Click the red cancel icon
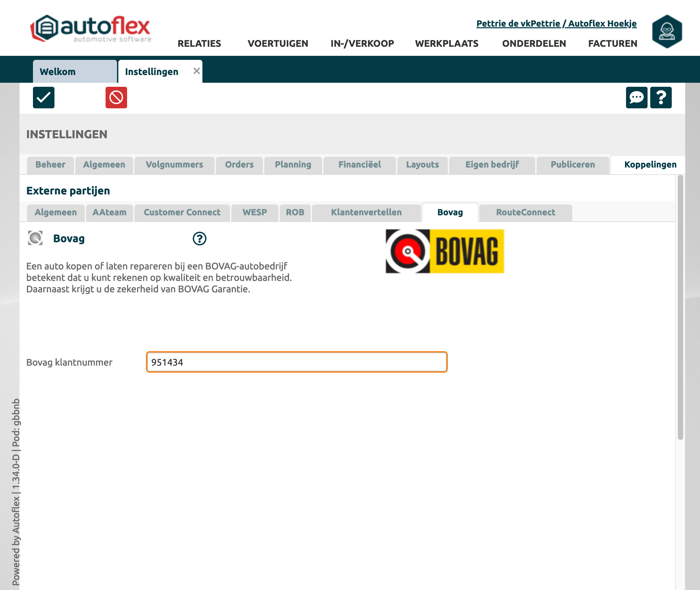The image size is (700, 590). [116, 98]
